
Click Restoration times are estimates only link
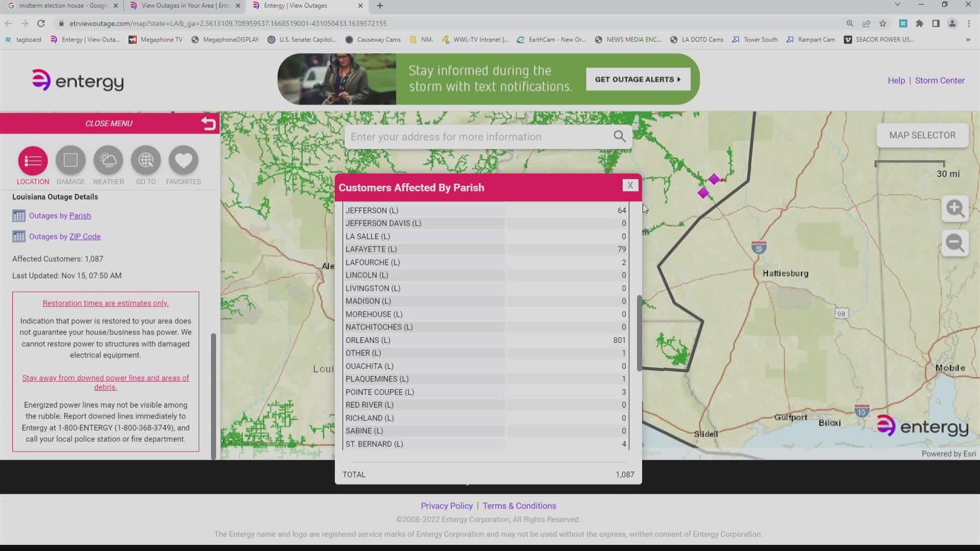tap(106, 303)
